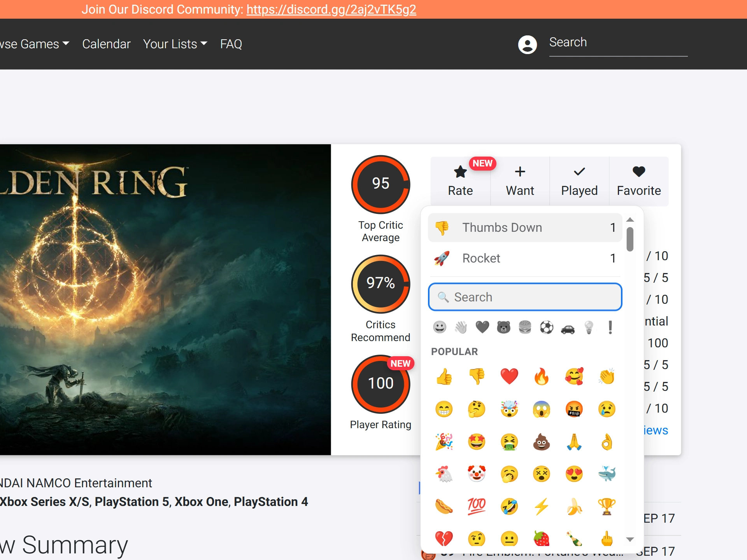Viewport: 747px width, 560px height.
Task: Go to the FAQ page
Action: pos(231,44)
